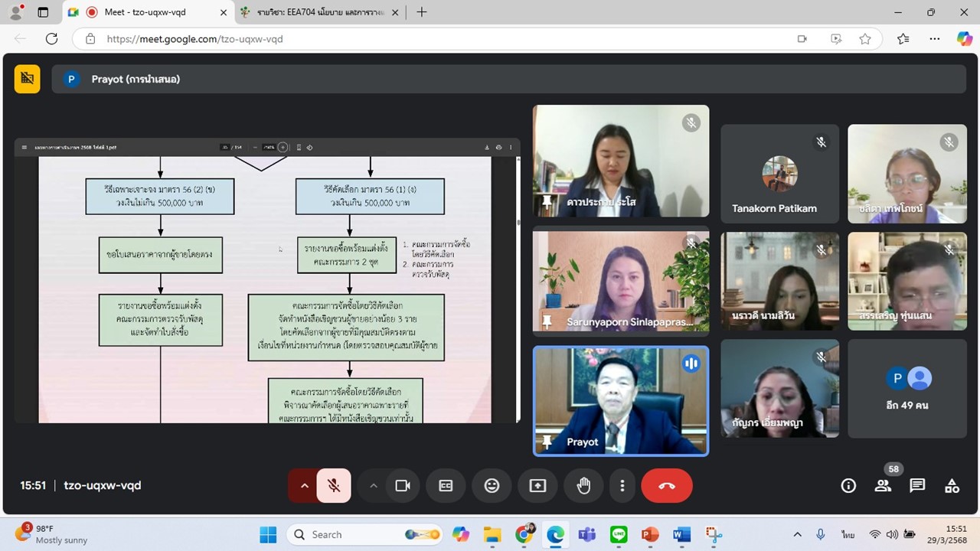Open File Explorer from the taskbar
This screenshot has width=980, height=551.
pyautogui.click(x=492, y=534)
